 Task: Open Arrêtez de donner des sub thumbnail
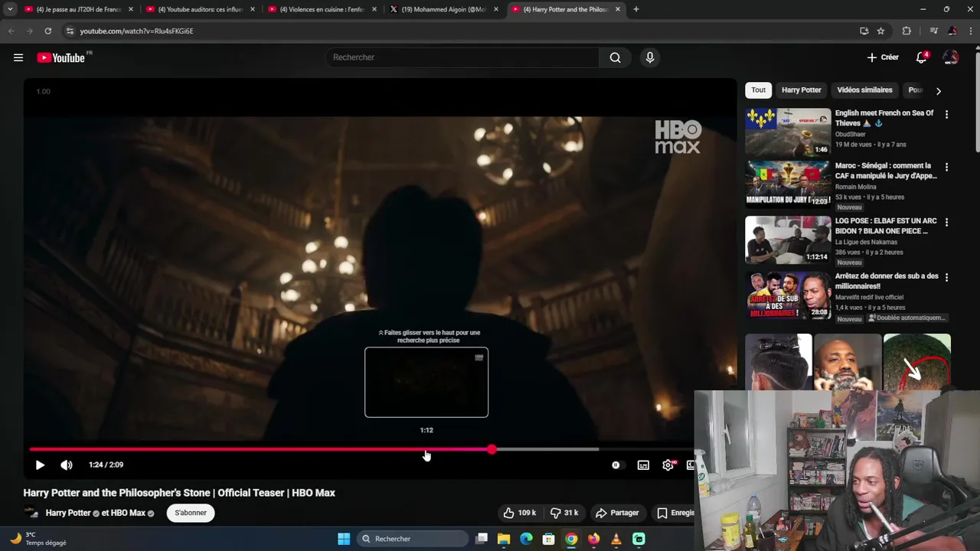pos(788,295)
